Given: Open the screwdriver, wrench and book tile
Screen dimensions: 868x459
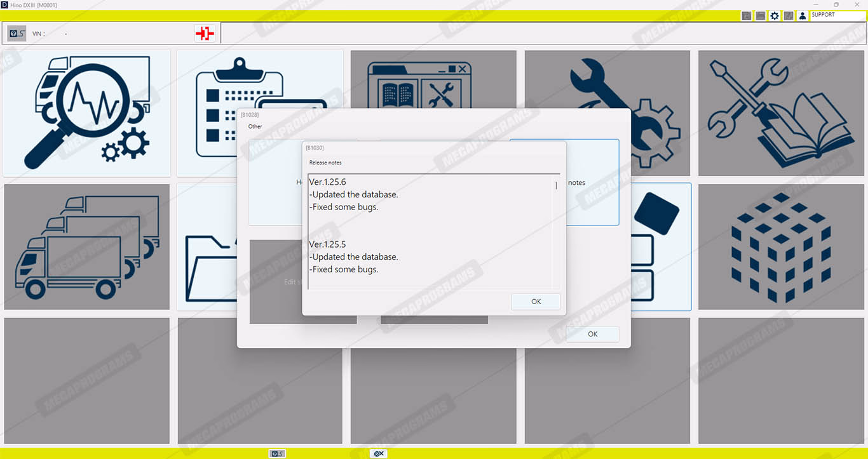Looking at the screenshot, I should 781,113.
